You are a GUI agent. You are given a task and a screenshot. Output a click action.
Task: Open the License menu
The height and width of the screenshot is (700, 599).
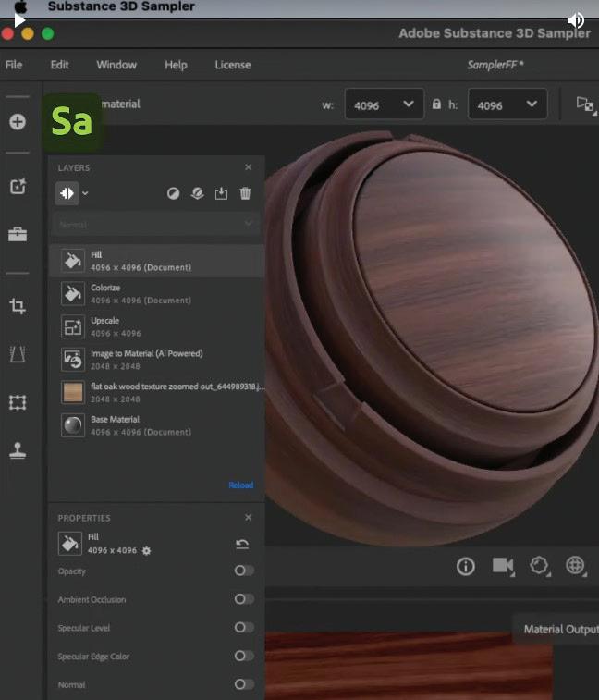coord(233,65)
